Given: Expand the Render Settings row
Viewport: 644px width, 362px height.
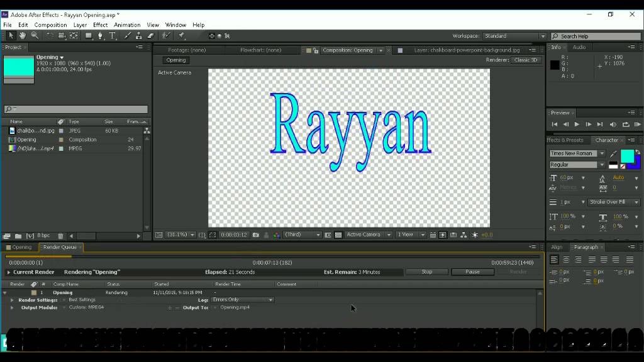Looking at the screenshot, I should [x=12, y=300].
